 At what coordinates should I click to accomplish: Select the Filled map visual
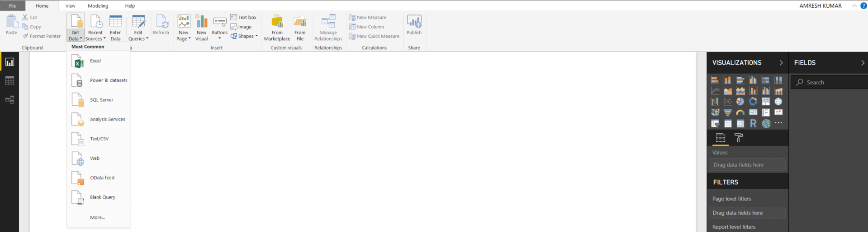click(x=715, y=112)
